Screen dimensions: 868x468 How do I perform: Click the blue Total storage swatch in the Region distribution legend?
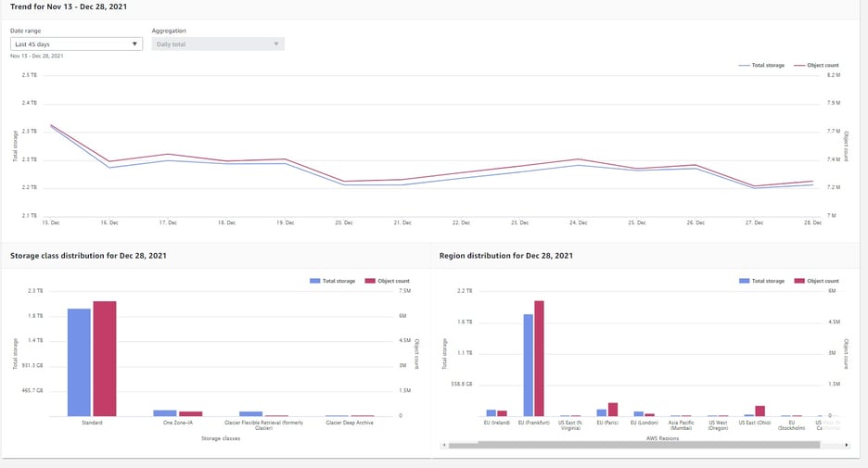[x=745, y=281]
